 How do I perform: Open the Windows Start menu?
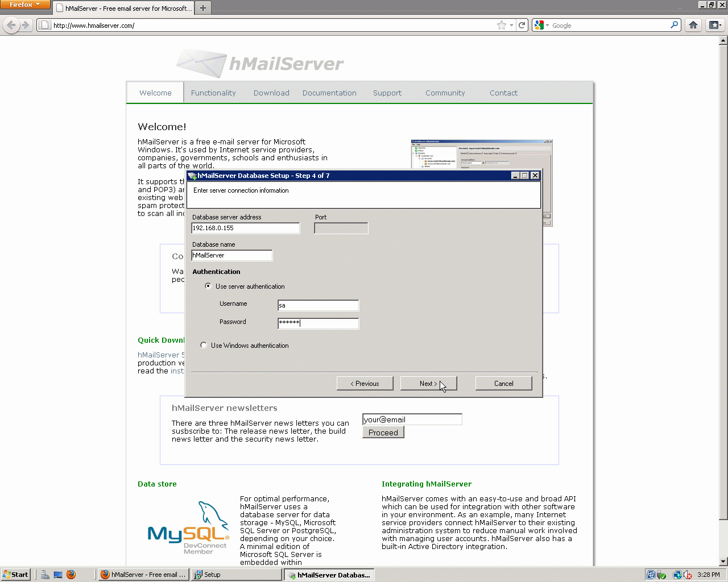(x=15, y=575)
